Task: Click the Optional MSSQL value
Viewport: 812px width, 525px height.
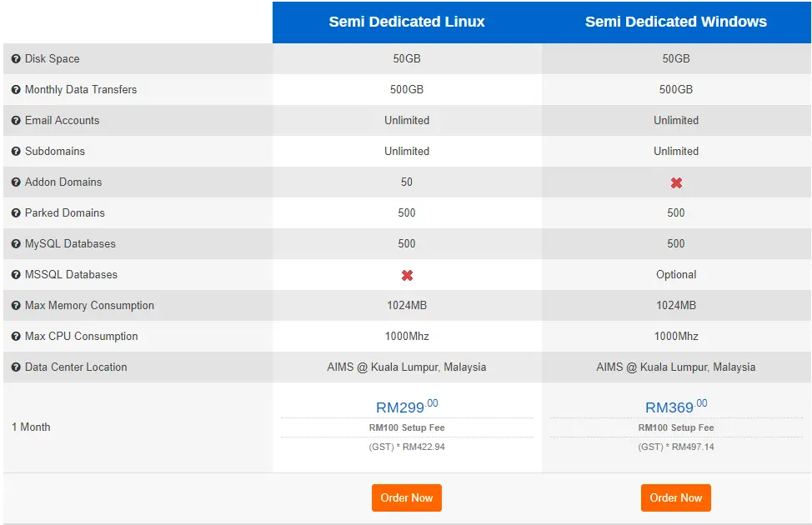Action: click(676, 274)
